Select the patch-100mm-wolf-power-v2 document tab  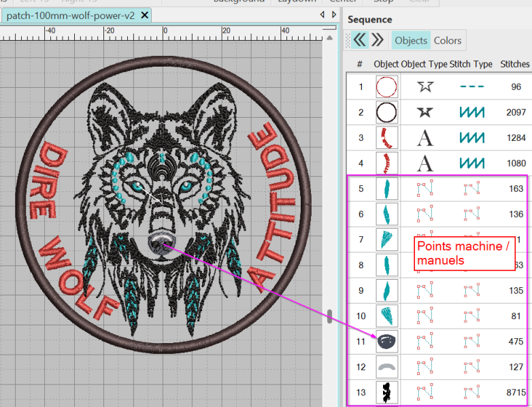coord(71,16)
